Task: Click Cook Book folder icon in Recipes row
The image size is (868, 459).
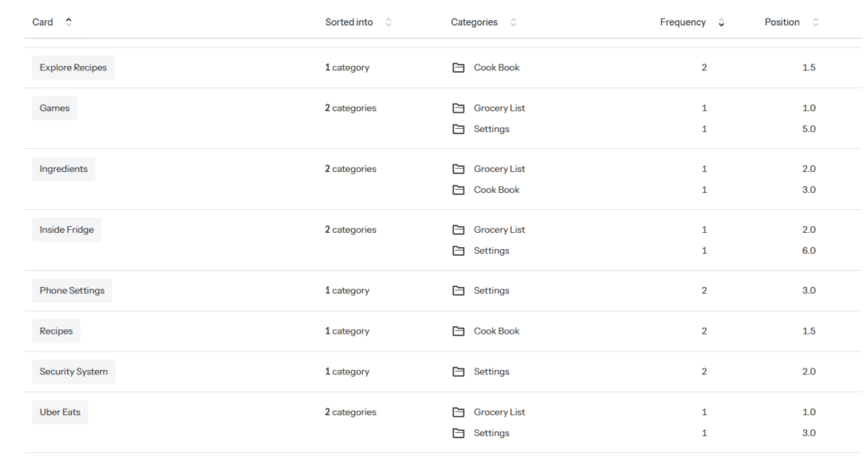Action: (x=459, y=332)
